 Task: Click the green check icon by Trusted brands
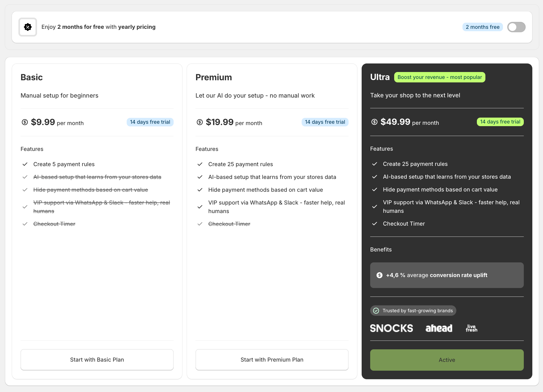point(376,311)
